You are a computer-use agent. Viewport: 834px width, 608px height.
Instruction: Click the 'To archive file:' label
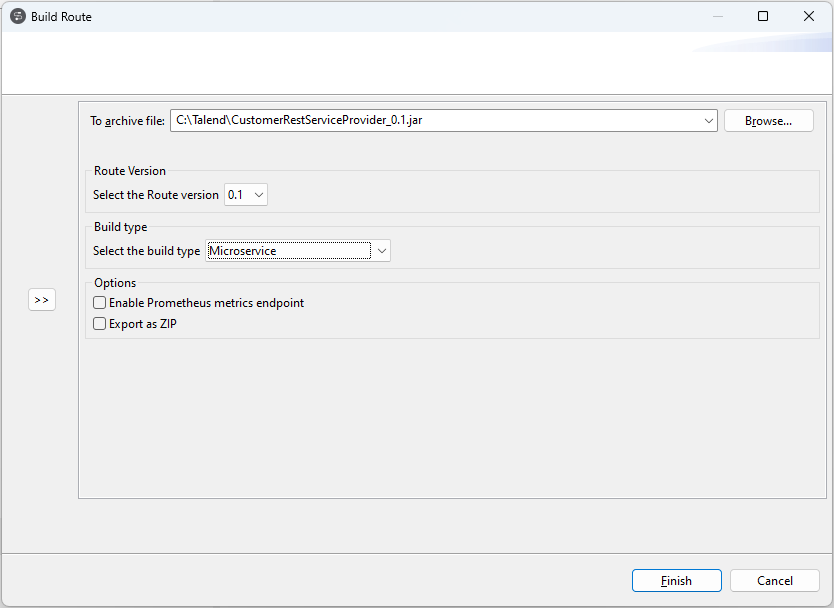point(127,122)
